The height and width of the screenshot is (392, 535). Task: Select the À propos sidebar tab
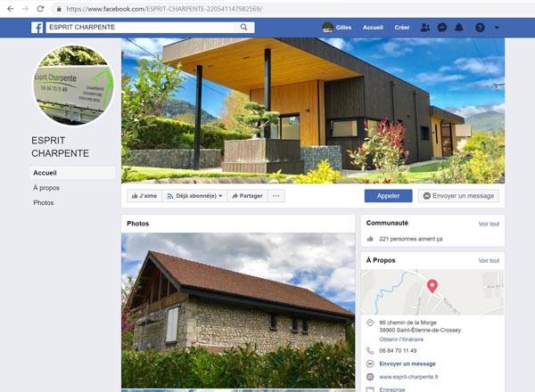[46, 188]
